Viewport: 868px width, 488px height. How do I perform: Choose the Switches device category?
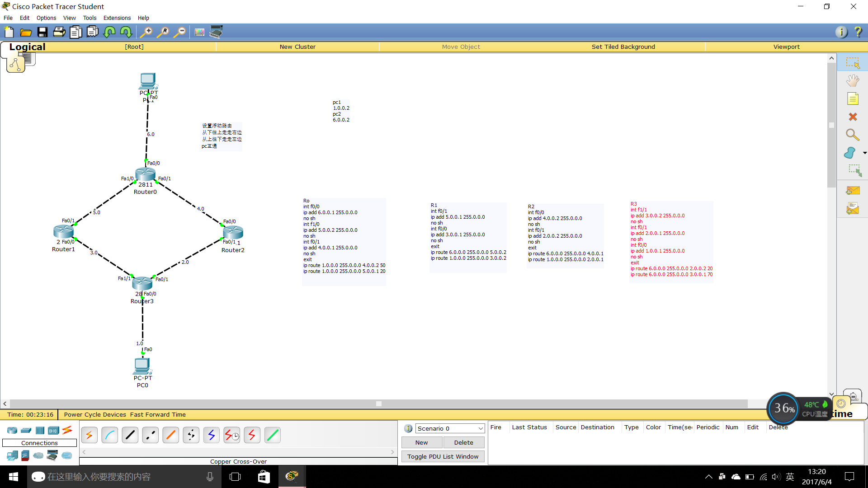tap(26, 431)
